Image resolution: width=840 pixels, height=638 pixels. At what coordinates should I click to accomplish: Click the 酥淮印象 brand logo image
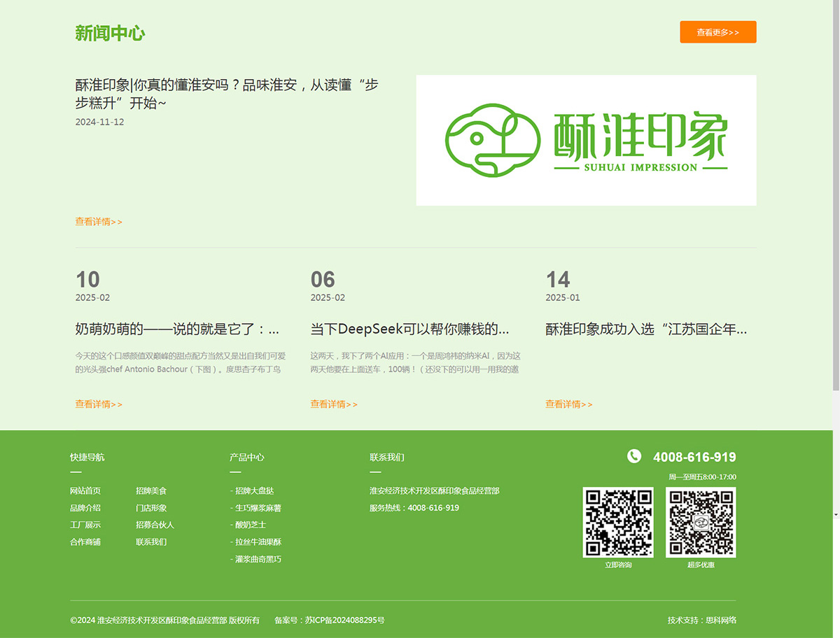[x=586, y=140]
